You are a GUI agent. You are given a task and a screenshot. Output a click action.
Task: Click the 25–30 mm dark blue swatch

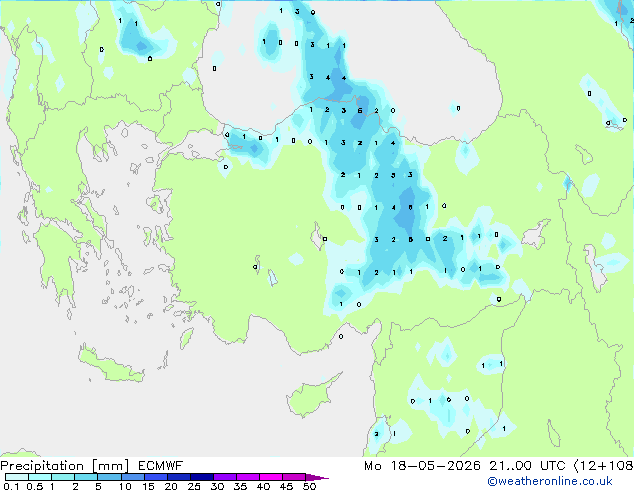tap(202, 477)
